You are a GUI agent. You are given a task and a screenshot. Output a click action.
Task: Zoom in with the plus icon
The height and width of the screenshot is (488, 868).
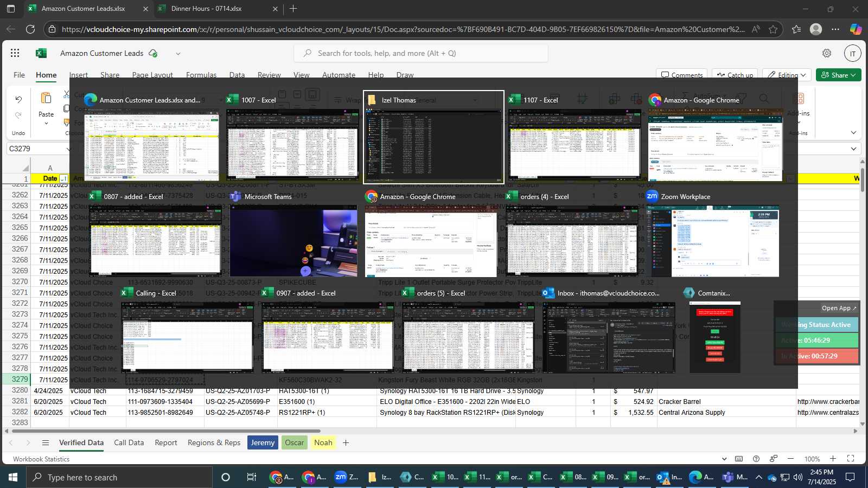[x=833, y=459]
